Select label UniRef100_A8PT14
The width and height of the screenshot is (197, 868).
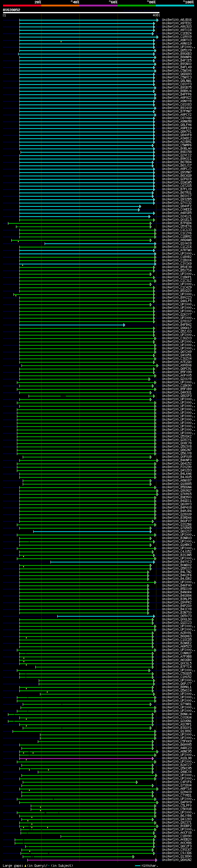point(176,789)
